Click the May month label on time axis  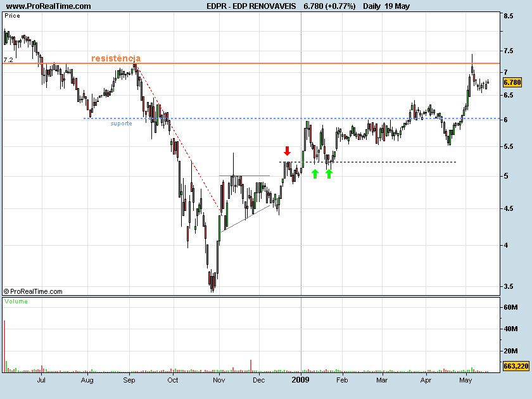coord(465,380)
